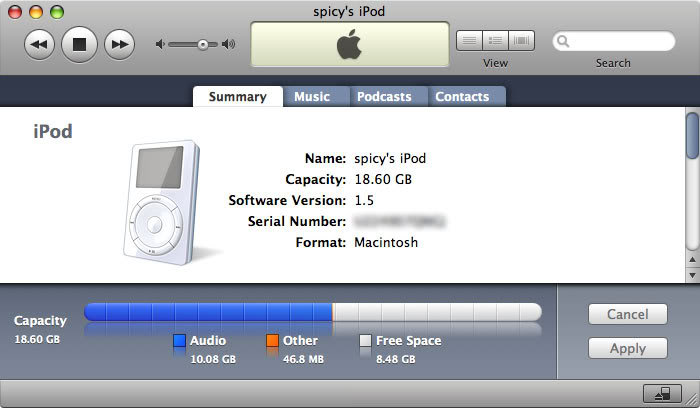
Task: Click the vertical scrollbar thumb
Action: pos(692,136)
